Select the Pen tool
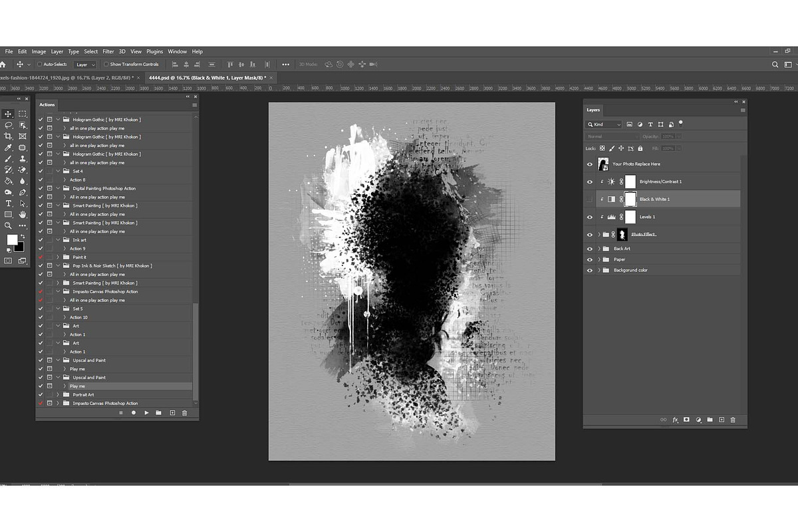 pos(23,192)
